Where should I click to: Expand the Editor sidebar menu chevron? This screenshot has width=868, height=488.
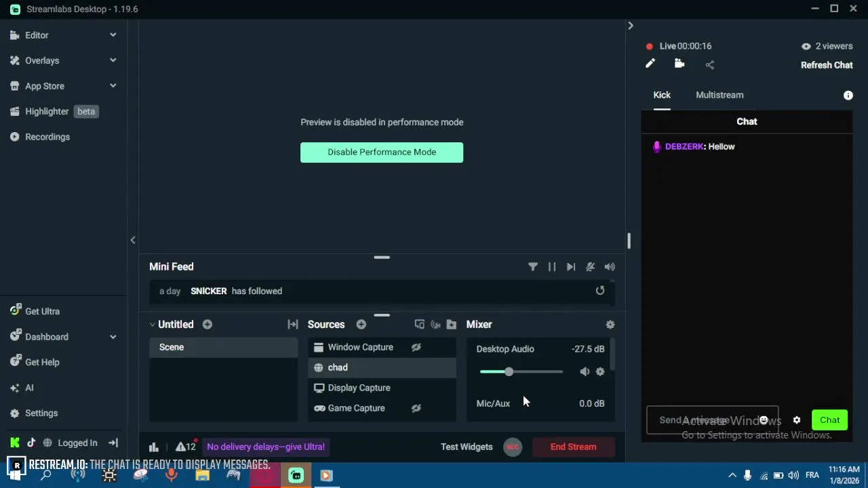coord(113,35)
